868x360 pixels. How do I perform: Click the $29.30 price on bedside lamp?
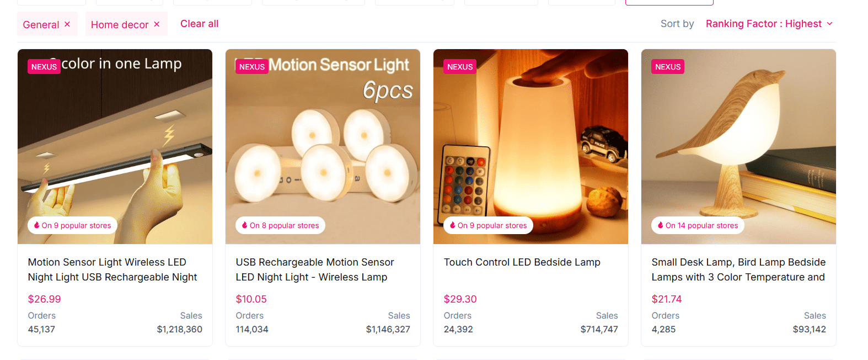point(460,299)
